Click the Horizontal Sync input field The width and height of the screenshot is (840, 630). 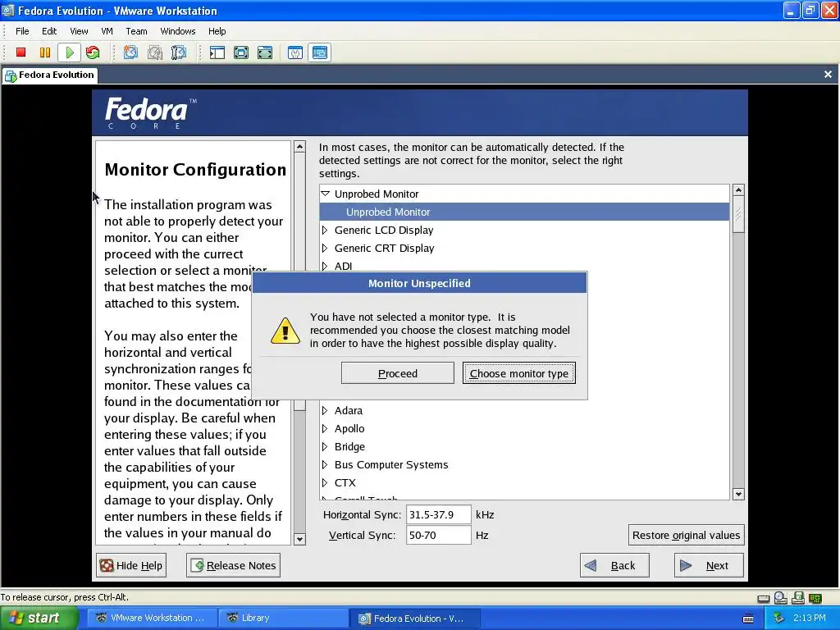point(439,515)
